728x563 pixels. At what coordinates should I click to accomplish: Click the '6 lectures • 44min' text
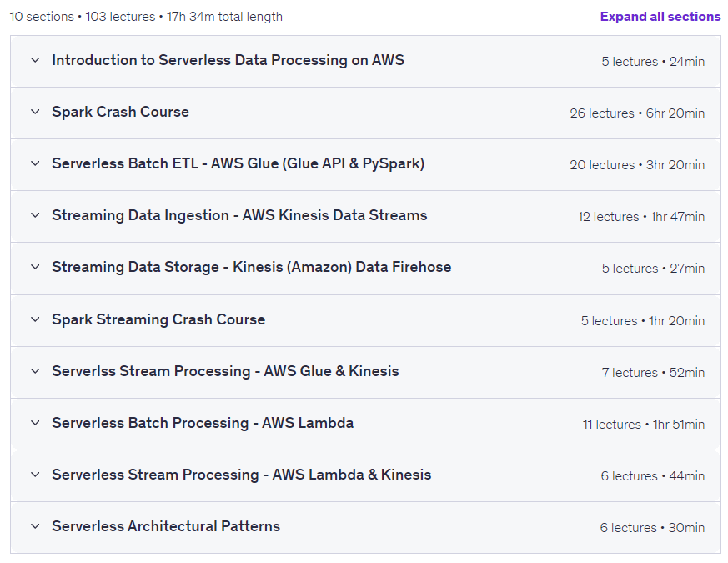(x=653, y=476)
